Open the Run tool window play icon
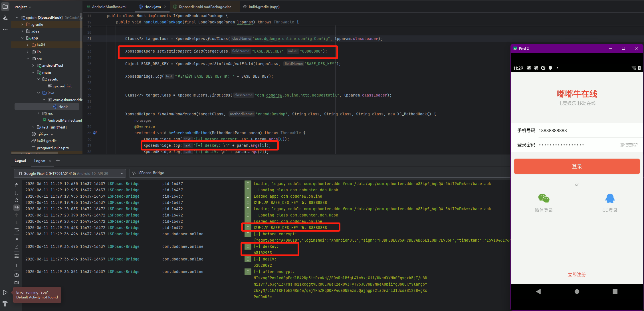The width and height of the screenshot is (644, 311). (x=5, y=292)
